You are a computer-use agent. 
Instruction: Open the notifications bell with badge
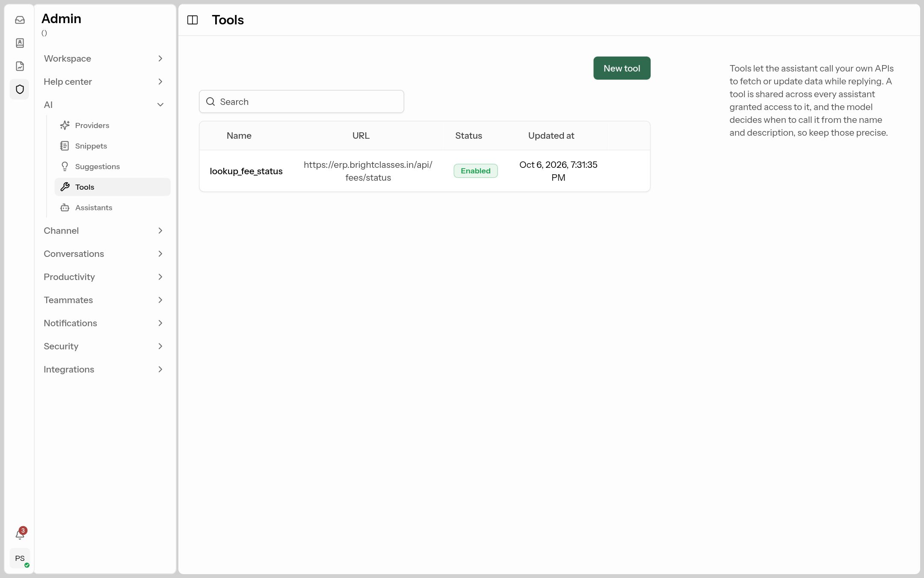[x=20, y=533]
